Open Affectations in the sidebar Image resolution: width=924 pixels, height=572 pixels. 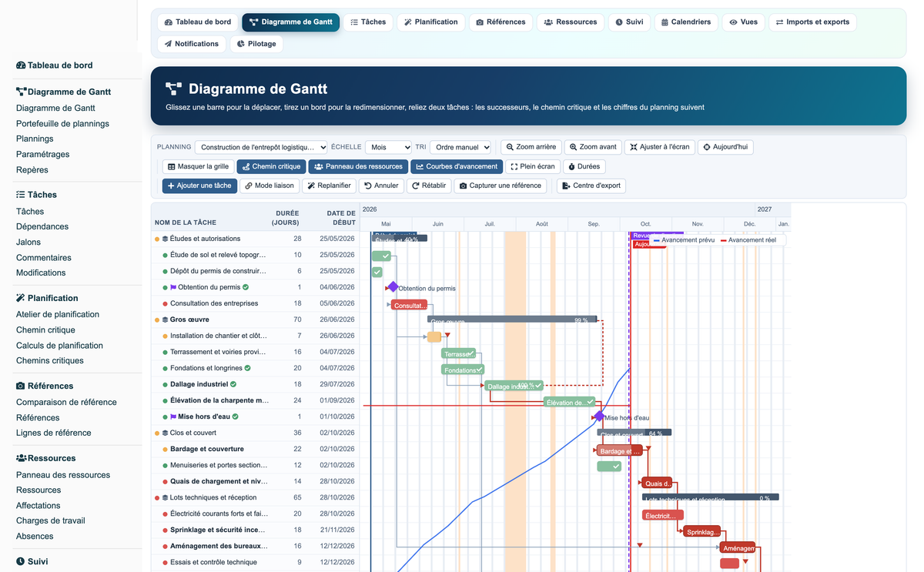pyautogui.click(x=38, y=505)
